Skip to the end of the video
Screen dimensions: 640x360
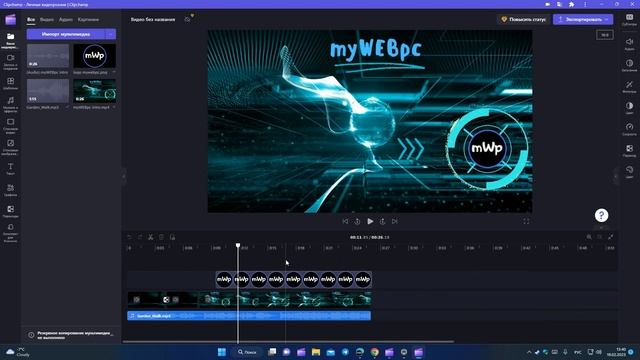pyautogui.click(x=395, y=221)
